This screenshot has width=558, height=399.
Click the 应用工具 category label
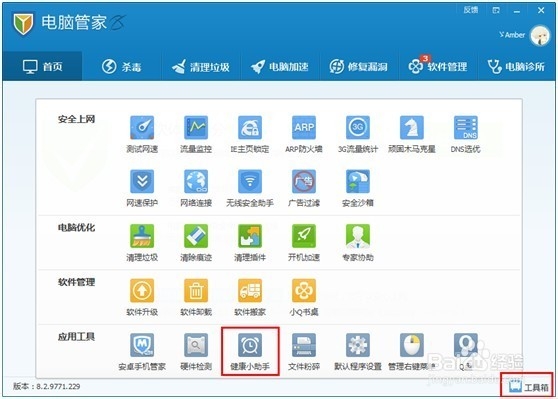[x=76, y=337]
